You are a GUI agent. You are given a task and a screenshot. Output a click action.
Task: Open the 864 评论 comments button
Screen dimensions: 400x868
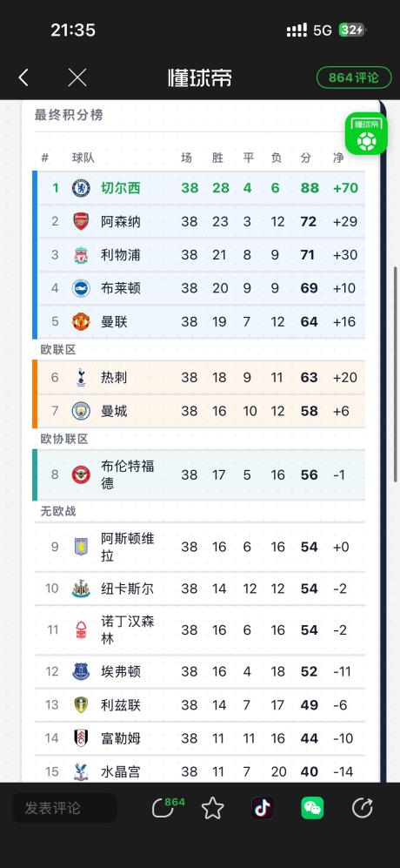[x=354, y=77]
